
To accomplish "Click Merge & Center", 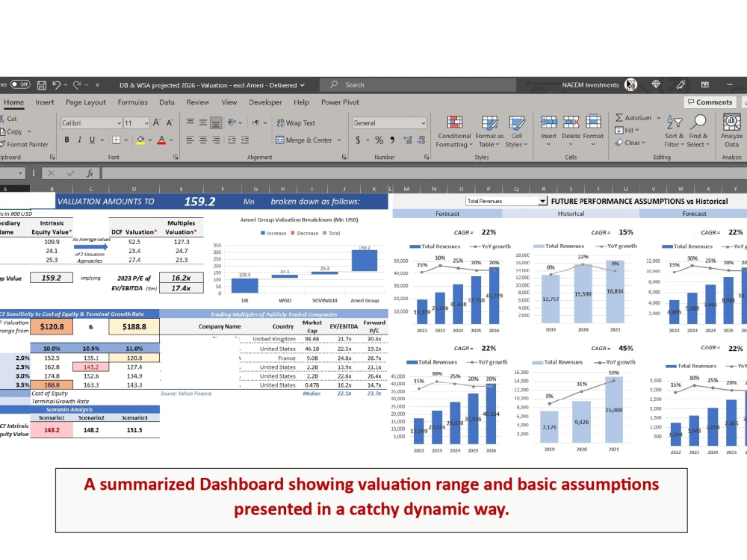I will [x=304, y=140].
